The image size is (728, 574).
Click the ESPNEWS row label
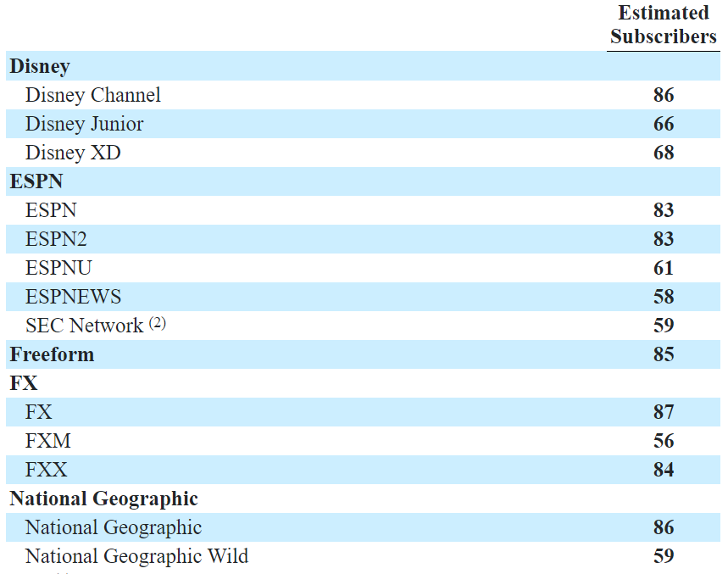click(74, 297)
